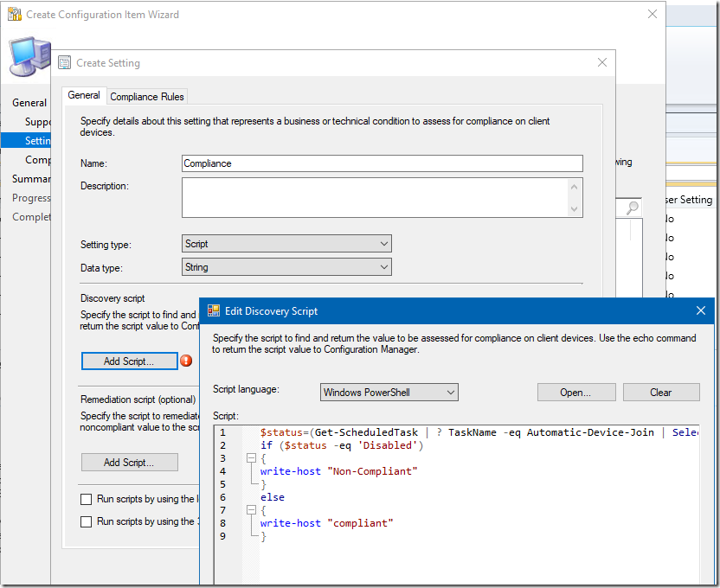Click the Create Setting title bar icon
Screen dimensions: 720x588
click(x=64, y=63)
